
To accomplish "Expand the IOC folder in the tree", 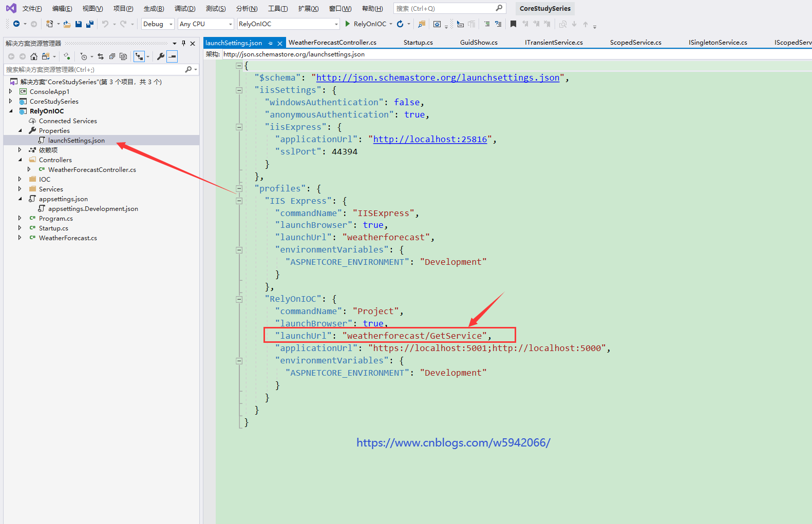I will pyautogui.click(x=20, y=179).
